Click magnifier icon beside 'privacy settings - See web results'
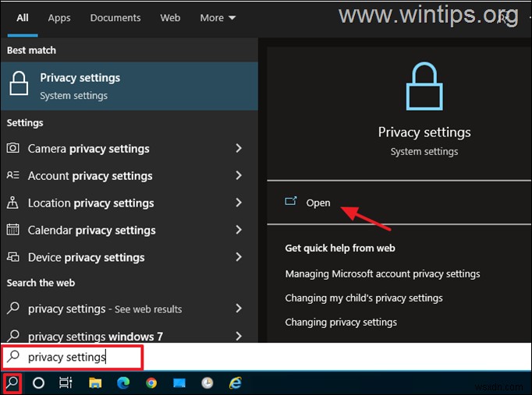 (x=13, y=308)
